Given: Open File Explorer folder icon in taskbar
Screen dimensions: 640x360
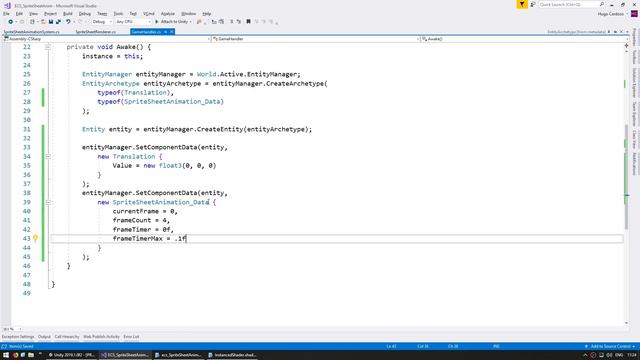Looking at the screenshot, I should coord(31,355).
